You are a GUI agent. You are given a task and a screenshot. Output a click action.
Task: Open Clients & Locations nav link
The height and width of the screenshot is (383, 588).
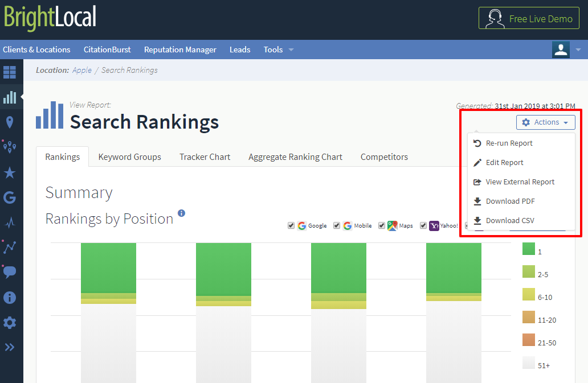36,50
